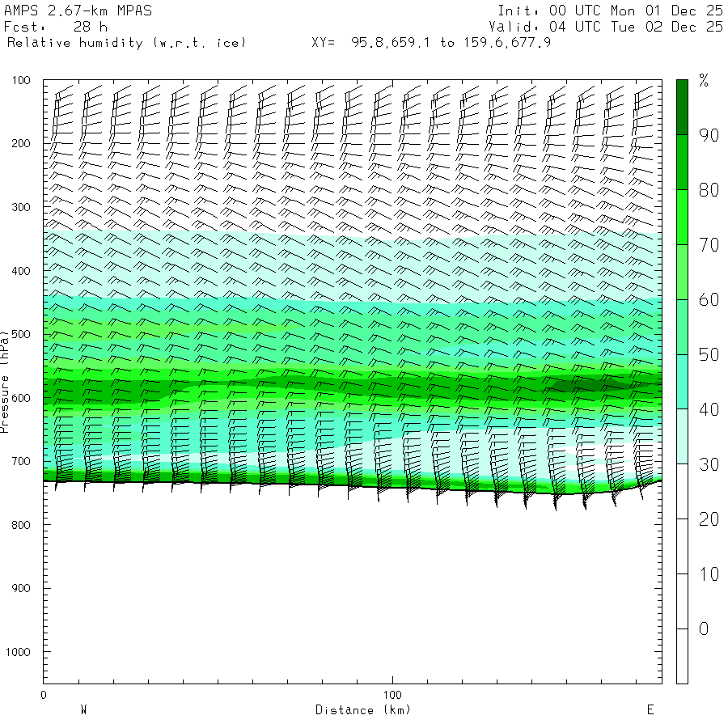Click the 800 pressure axis label

click(x=21, y=525)
